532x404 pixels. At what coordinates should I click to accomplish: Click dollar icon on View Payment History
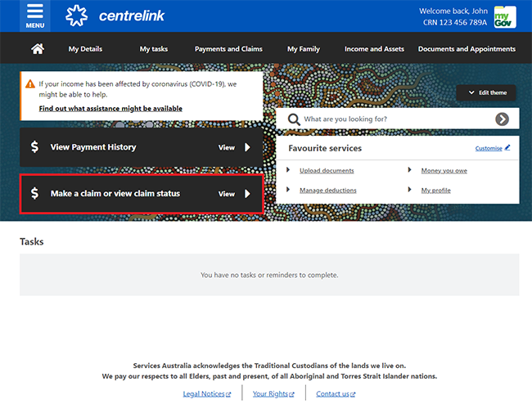[x=34, y=146]
